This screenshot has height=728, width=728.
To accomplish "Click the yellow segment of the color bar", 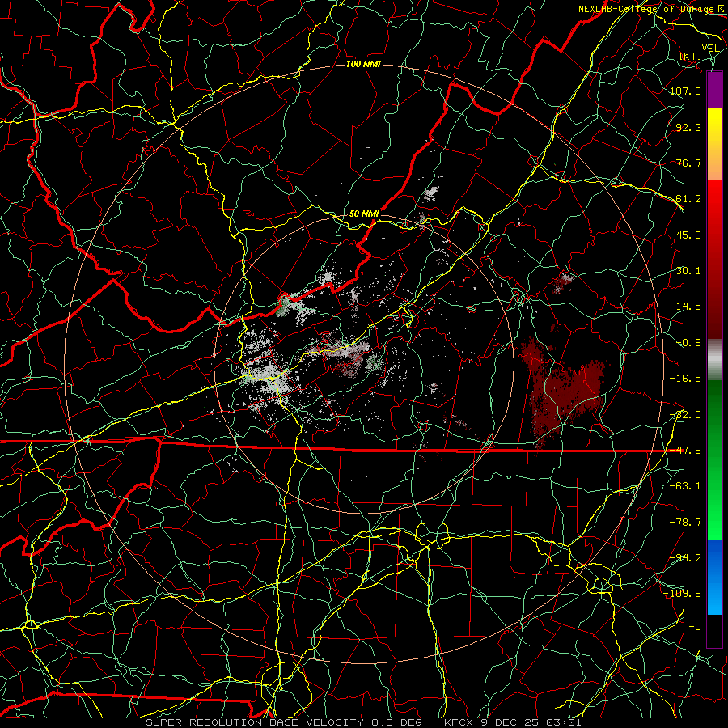I will [714, 125].
